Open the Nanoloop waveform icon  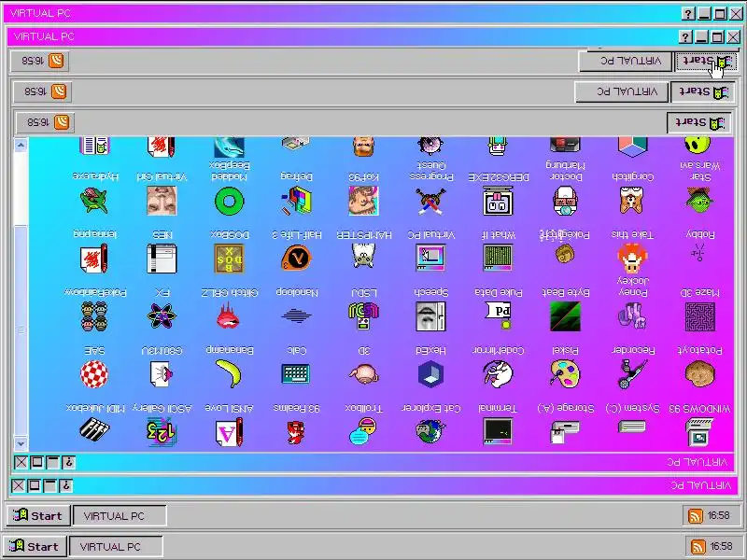coord(296,315)
